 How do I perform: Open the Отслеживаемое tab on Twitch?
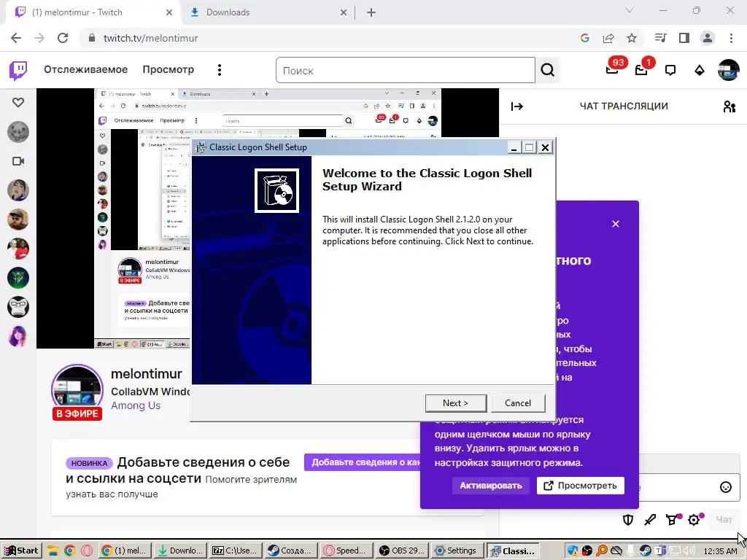point(86,69)
